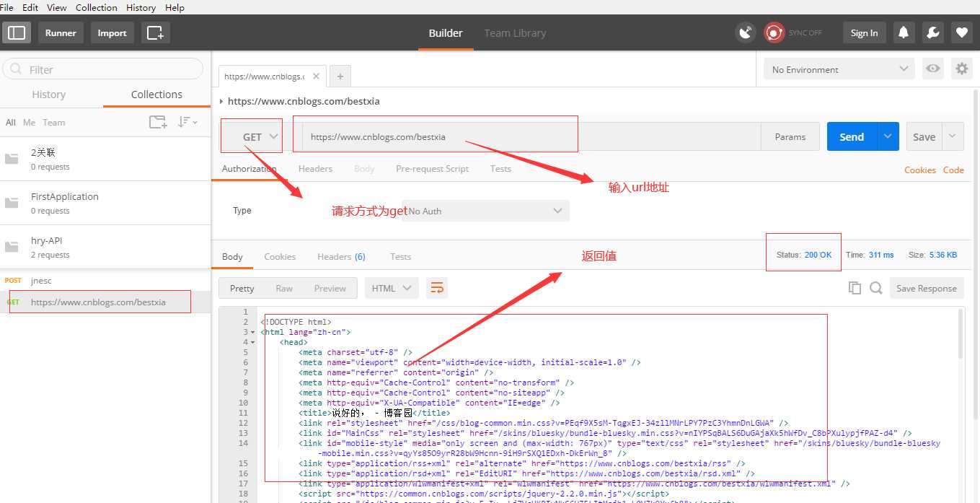Click the Save Response button
This screenshot has width=980, height=503.
pyautogui.click(x=926, y=288)
